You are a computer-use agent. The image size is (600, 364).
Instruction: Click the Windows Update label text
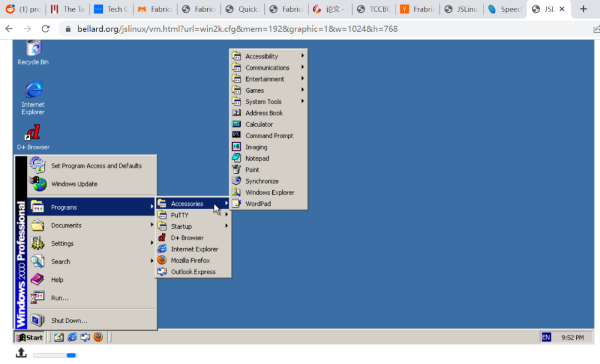pos(74,184)
